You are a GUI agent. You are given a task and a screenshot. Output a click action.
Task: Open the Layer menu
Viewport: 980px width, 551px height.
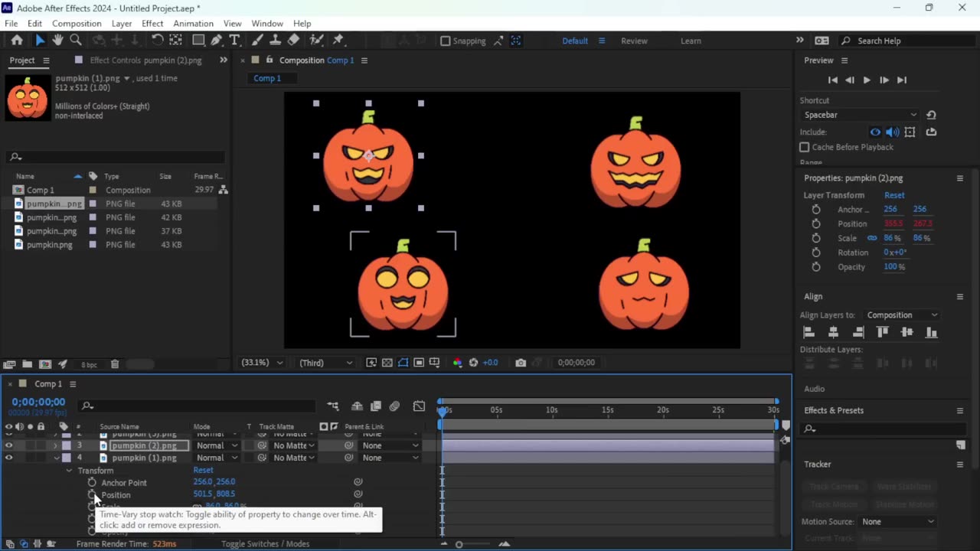click(122, 24)
